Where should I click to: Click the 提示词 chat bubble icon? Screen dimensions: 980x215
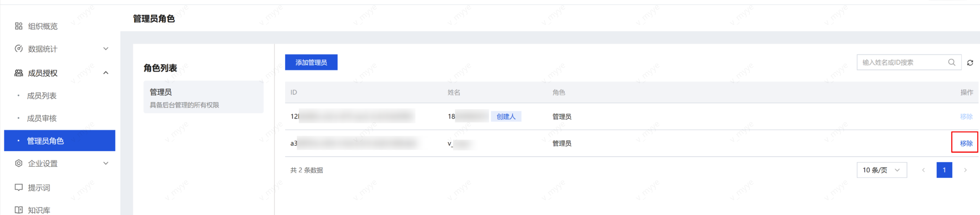pos(18,187)
